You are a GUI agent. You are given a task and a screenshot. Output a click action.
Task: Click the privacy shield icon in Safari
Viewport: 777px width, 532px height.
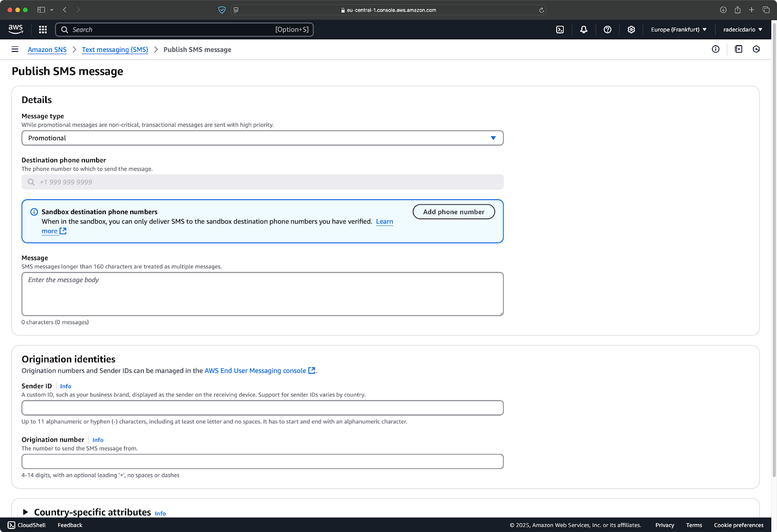click(222, 10)
